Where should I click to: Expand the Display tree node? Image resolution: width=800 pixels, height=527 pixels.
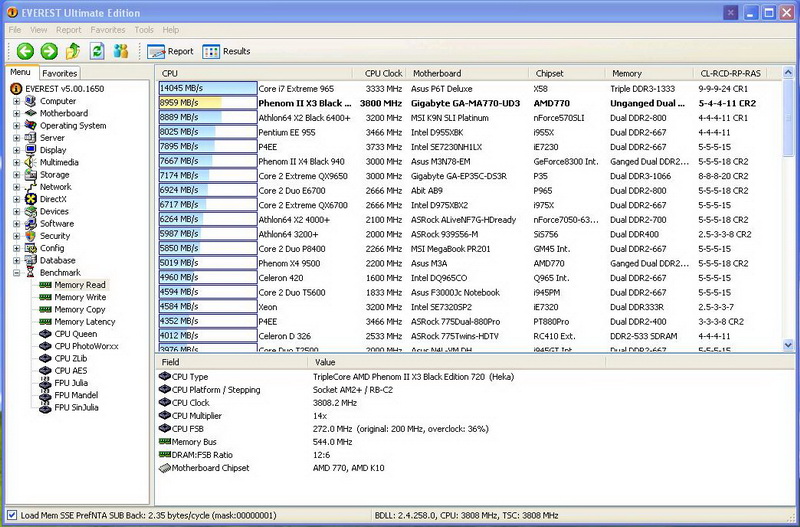[16, 150]
